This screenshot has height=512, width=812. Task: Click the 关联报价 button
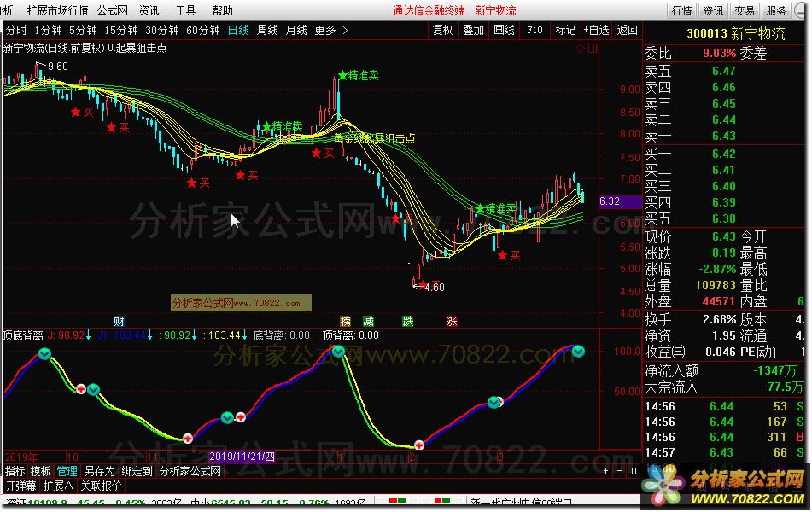click(x=101, y=486)
